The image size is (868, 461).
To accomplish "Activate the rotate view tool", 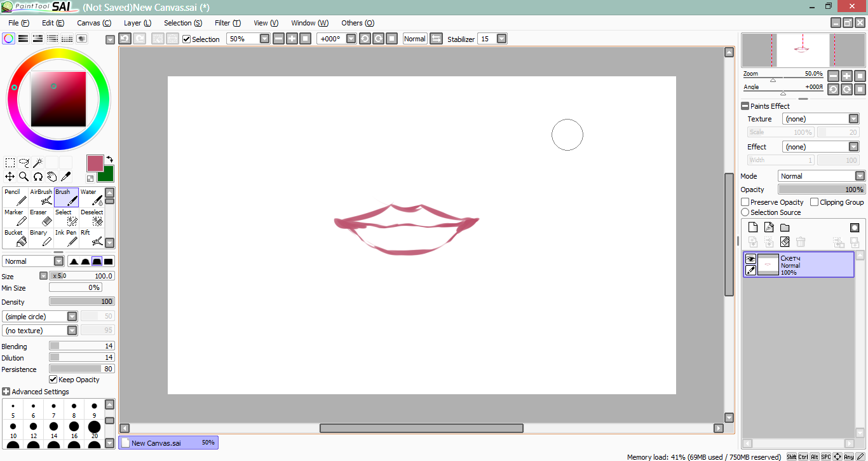I will 38,177.
